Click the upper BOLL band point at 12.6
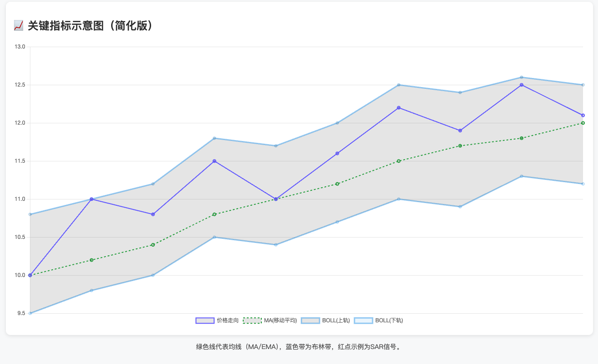The image size is (598, 364). (521, 78)
